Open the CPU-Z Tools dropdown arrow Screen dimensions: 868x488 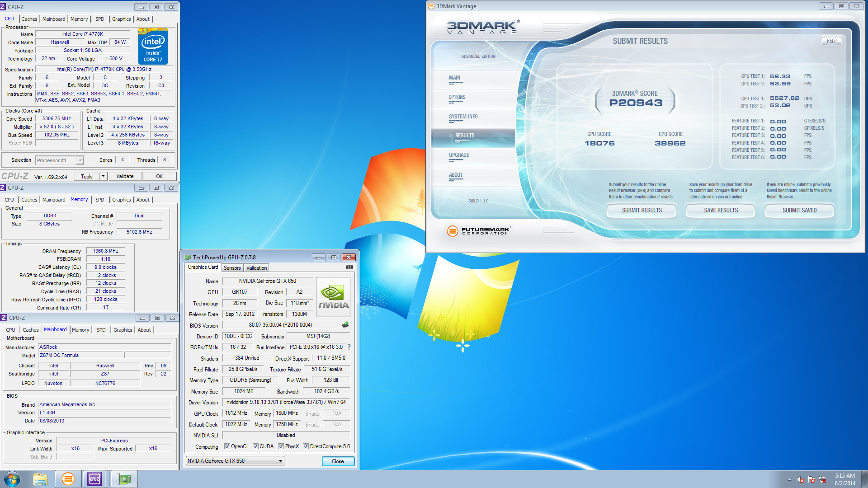click(103, 176)
